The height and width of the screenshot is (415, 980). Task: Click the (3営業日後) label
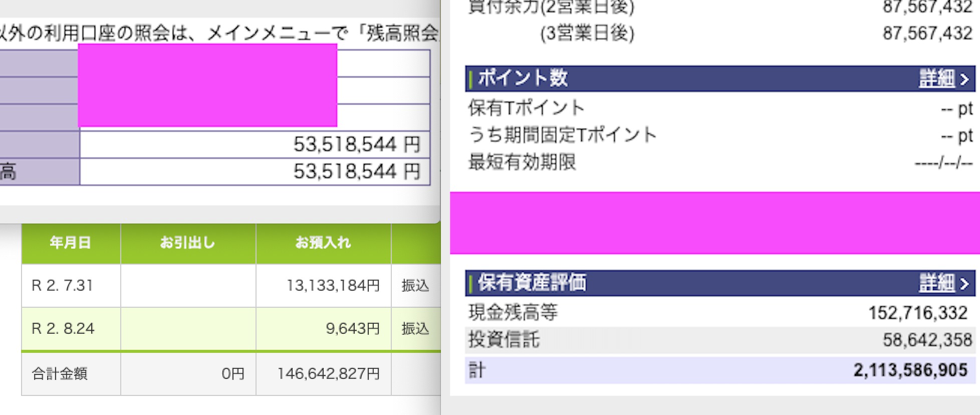pos(587,34)
